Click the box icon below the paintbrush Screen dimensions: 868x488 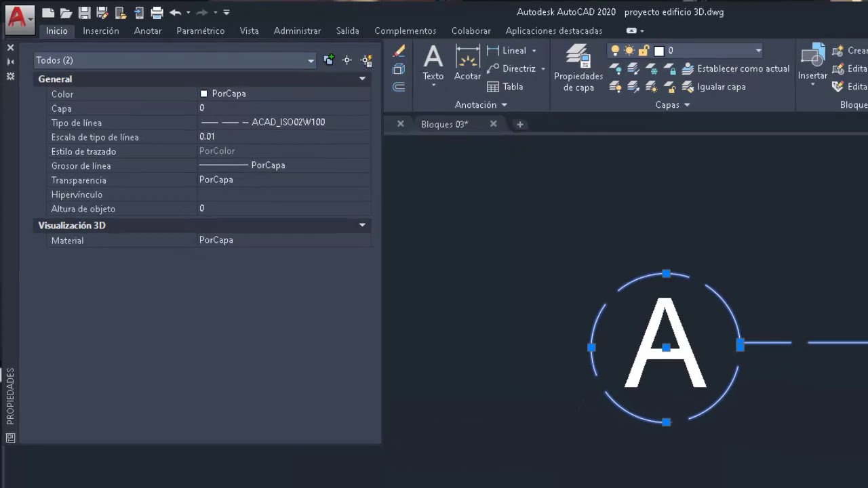(399, 68)
